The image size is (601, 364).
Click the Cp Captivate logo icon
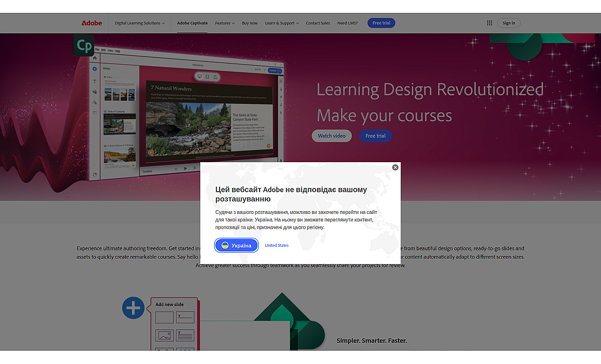click(84, 45)
